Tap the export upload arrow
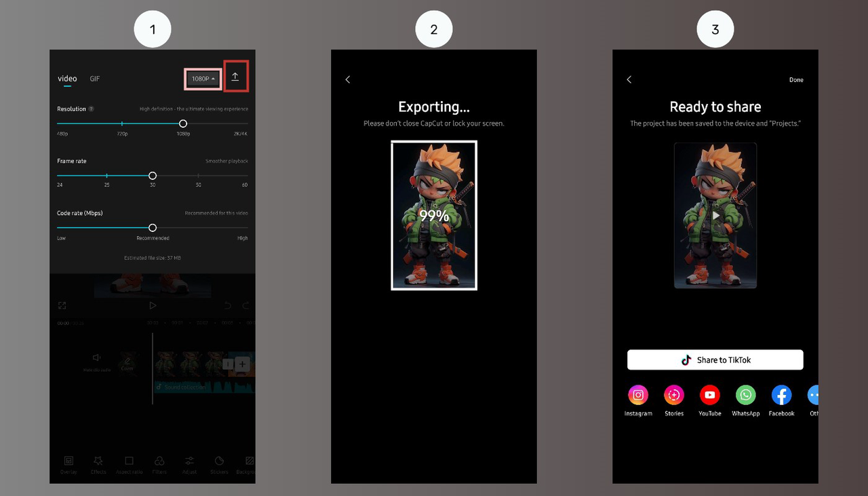This screenshot has height=496, width=868. click(236, 76)
